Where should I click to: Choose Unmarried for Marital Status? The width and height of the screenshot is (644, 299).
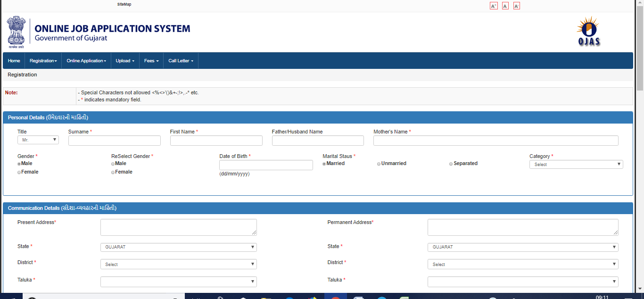point(379,163)
